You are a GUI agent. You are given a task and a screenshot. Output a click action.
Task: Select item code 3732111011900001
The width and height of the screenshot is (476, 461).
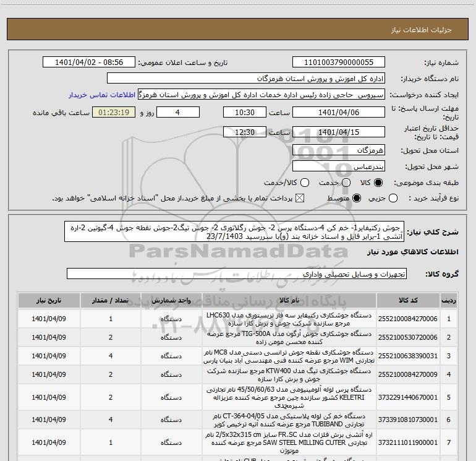click(x=408, y=442)
